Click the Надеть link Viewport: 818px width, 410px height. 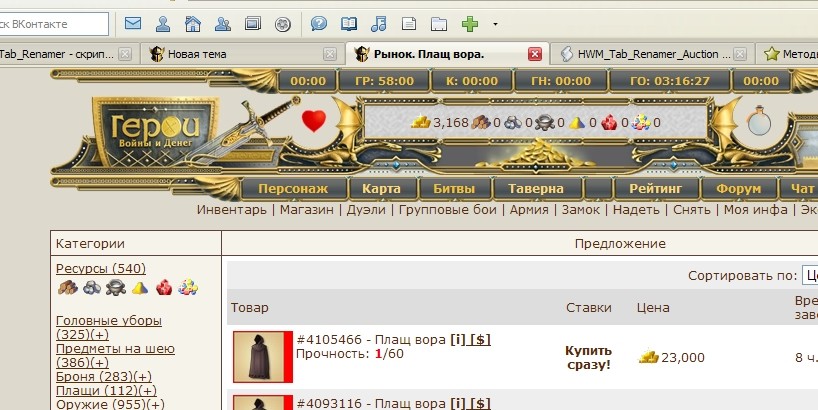[636, 210]
